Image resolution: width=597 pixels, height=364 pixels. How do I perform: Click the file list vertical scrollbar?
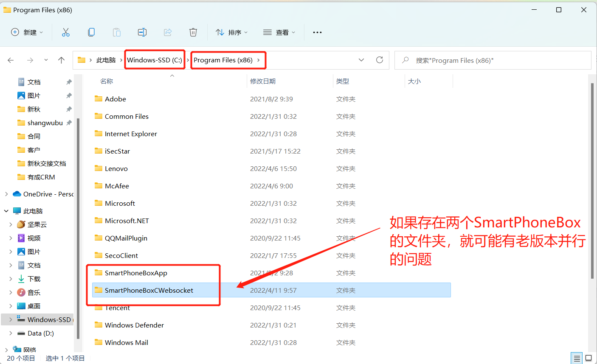592,181
